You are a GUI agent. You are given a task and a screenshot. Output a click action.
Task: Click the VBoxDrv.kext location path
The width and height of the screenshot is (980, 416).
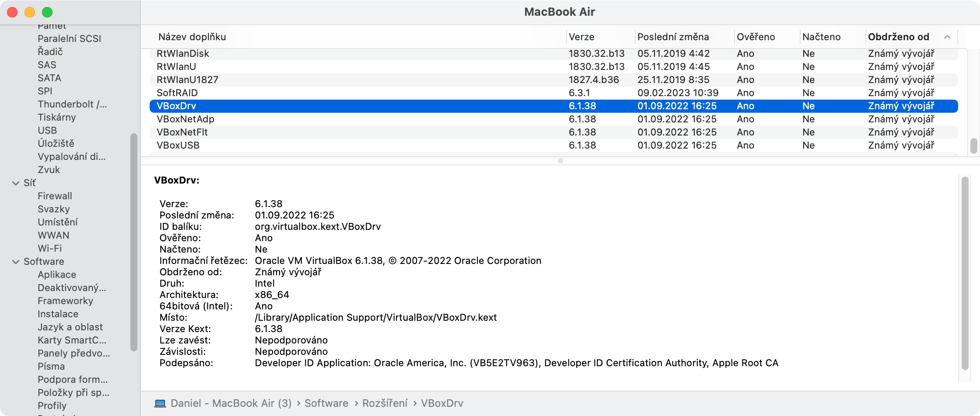pyautogui.click(x=376, y=318)
